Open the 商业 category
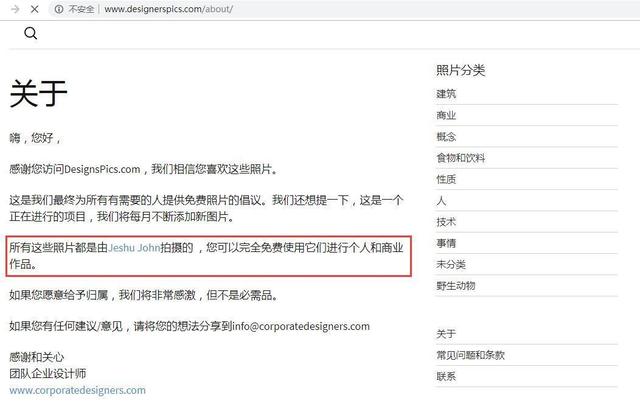Viewport: 640px width, 409px height. (x=446, y=116)
